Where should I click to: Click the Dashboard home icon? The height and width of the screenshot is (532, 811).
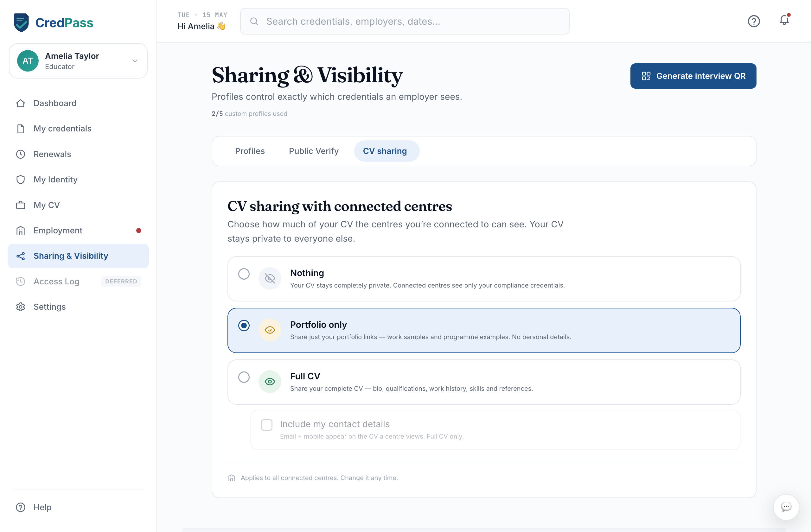coord(21,103)
